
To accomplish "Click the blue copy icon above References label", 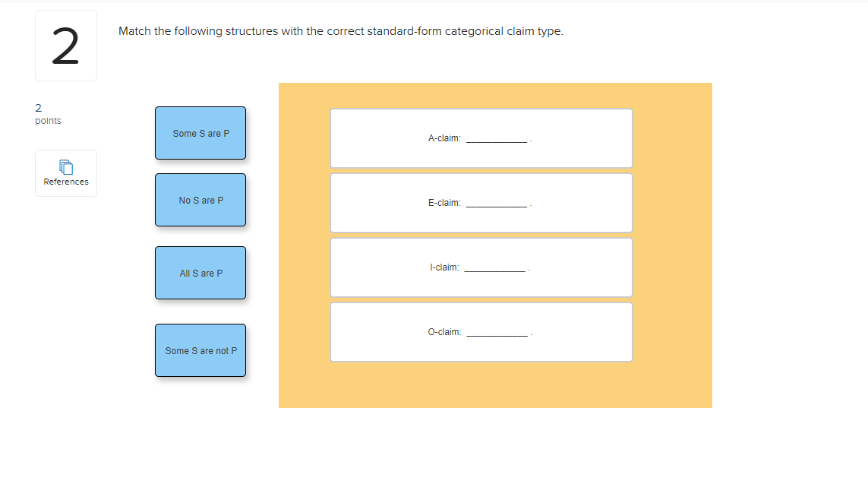I will (x=66, y=166).
